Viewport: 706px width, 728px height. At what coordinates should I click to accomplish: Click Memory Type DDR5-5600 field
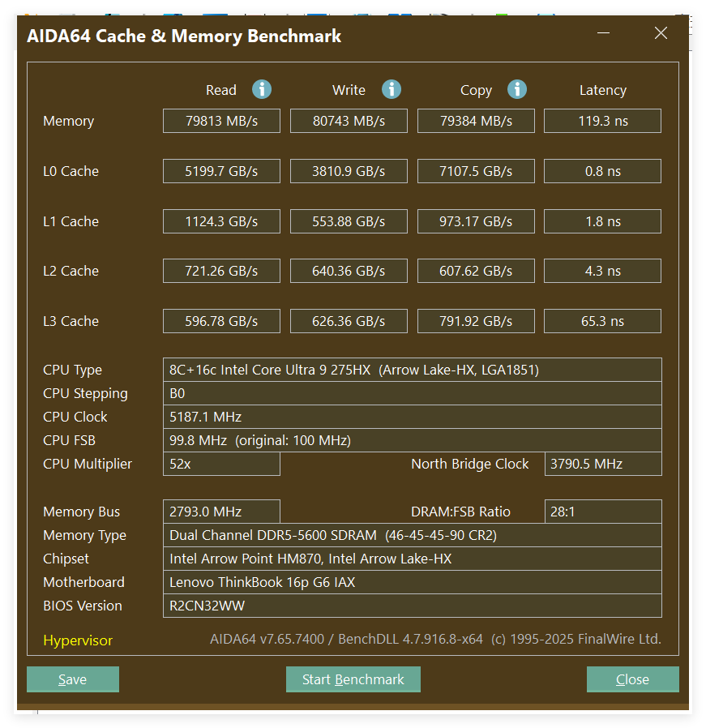(413, 535)
